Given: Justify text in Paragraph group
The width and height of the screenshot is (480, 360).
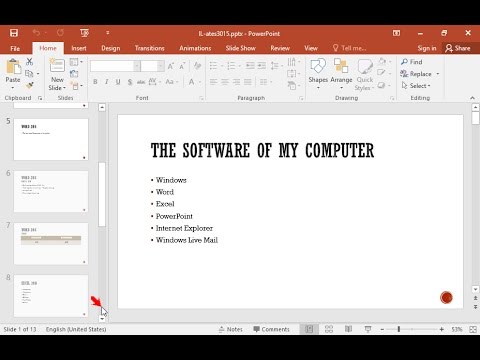Looking at the screenshot, I should 248,82.
